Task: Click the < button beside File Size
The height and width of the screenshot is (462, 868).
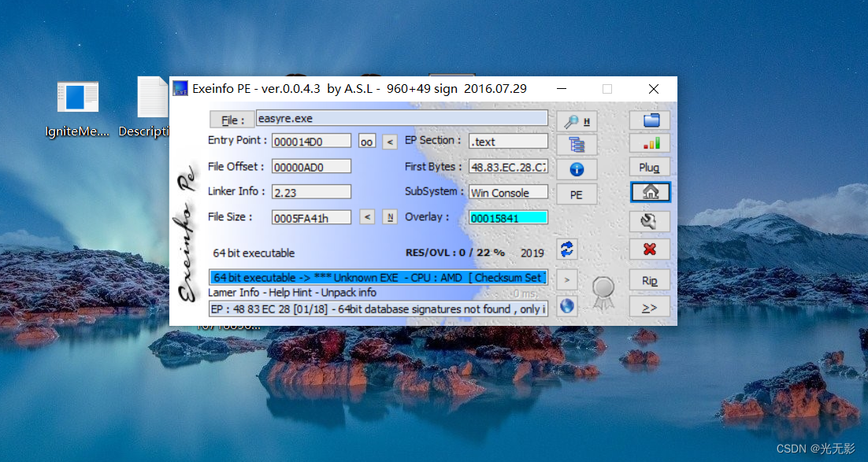Action: click(367, 217)
